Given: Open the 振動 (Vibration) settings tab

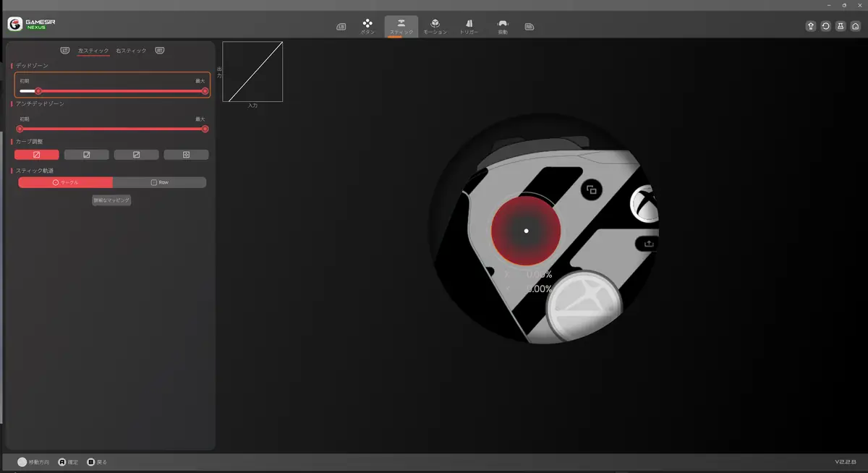Looking at the screenshot, I should pos(503,27).
